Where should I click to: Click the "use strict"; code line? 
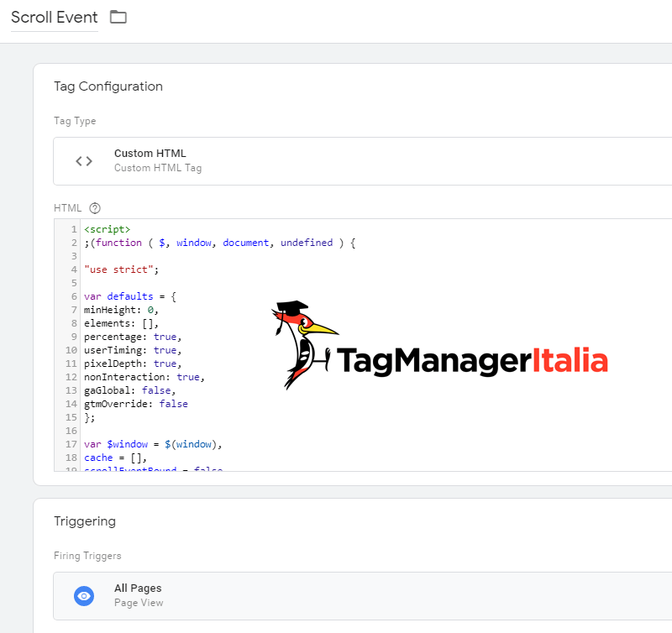(121, 269)
